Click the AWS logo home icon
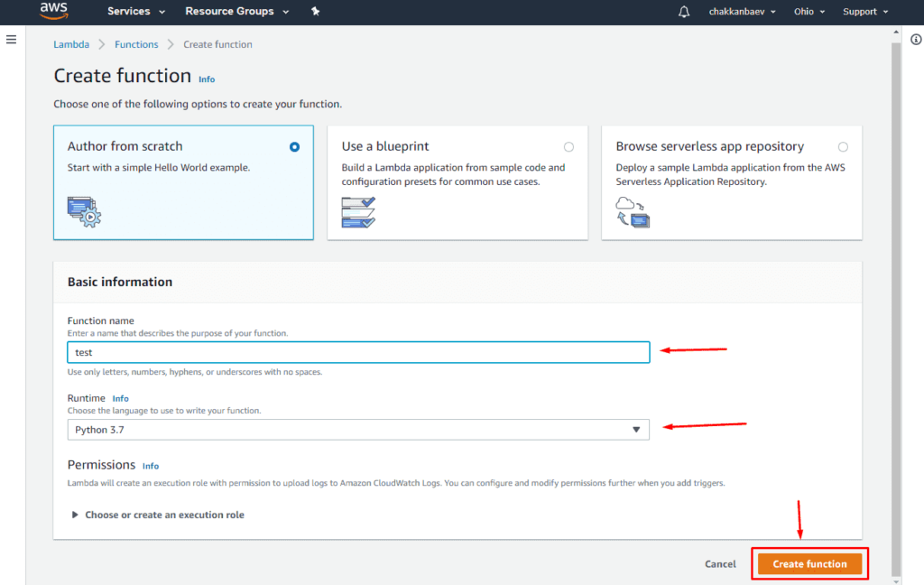 [x=54, y=12]
